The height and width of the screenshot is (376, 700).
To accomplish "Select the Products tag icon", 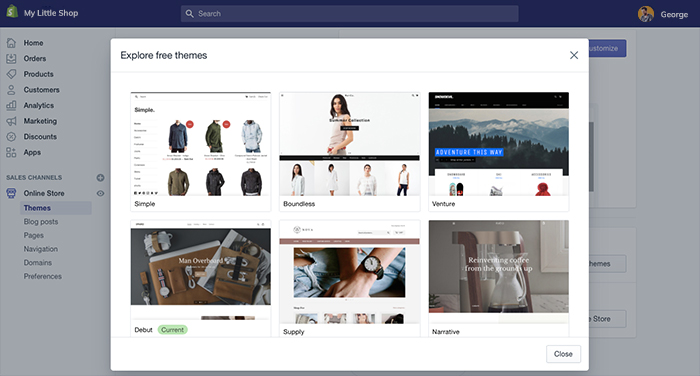I will click(x=11, y=74).
